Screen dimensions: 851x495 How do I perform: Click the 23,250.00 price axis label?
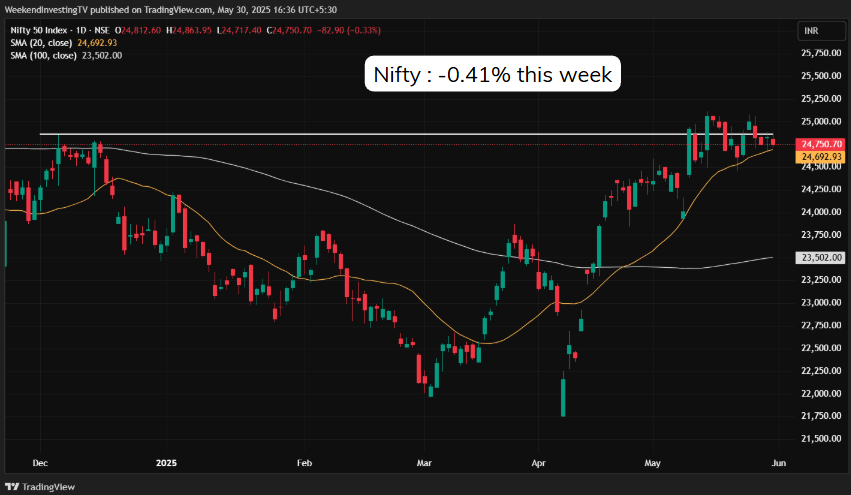821,280
